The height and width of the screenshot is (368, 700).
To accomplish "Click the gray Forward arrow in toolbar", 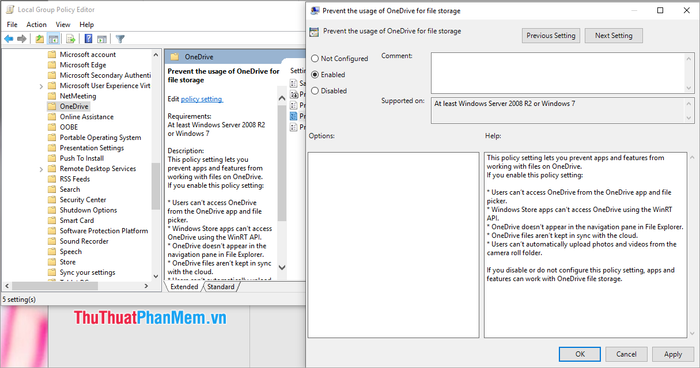I will (21, 39).
